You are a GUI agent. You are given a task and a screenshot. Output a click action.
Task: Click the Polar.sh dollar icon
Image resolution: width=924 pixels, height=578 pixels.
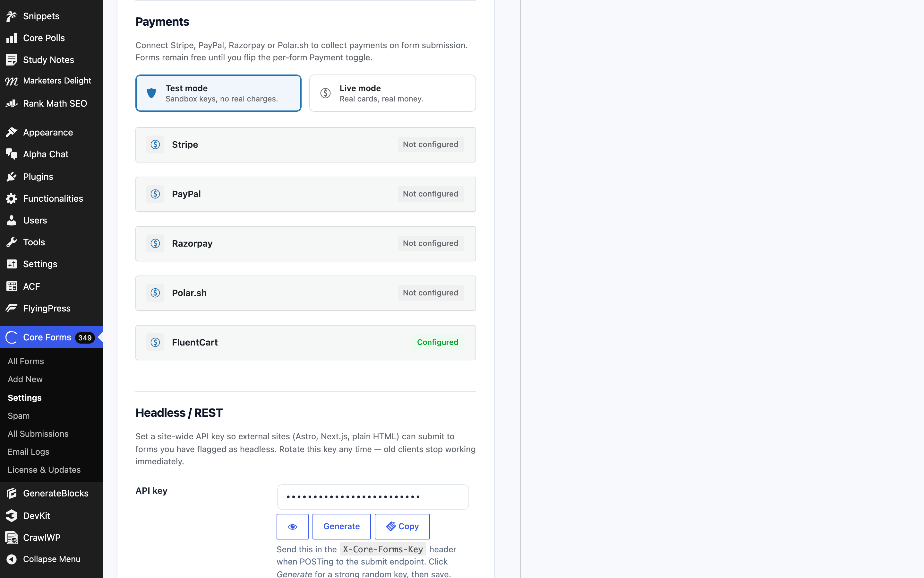pos(155,293)
